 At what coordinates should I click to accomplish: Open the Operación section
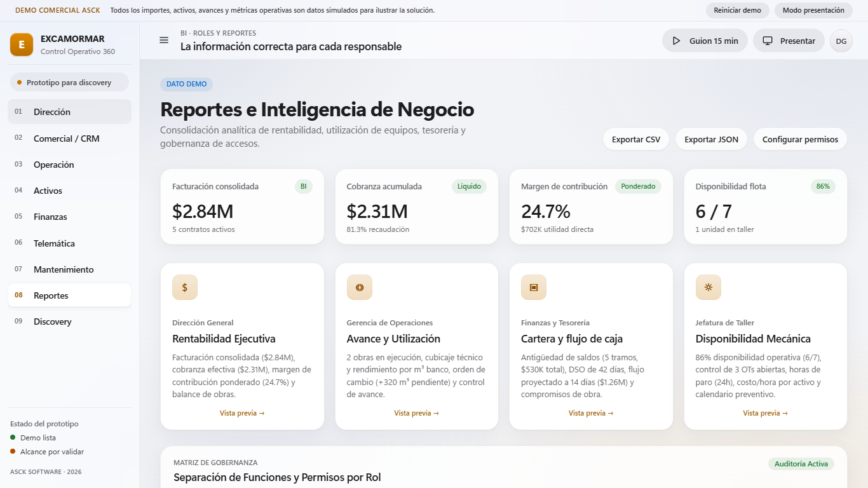[70, 165]
